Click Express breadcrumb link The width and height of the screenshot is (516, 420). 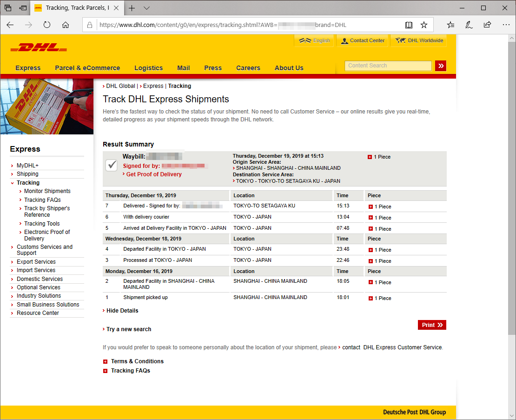click(x=153, y=86)
